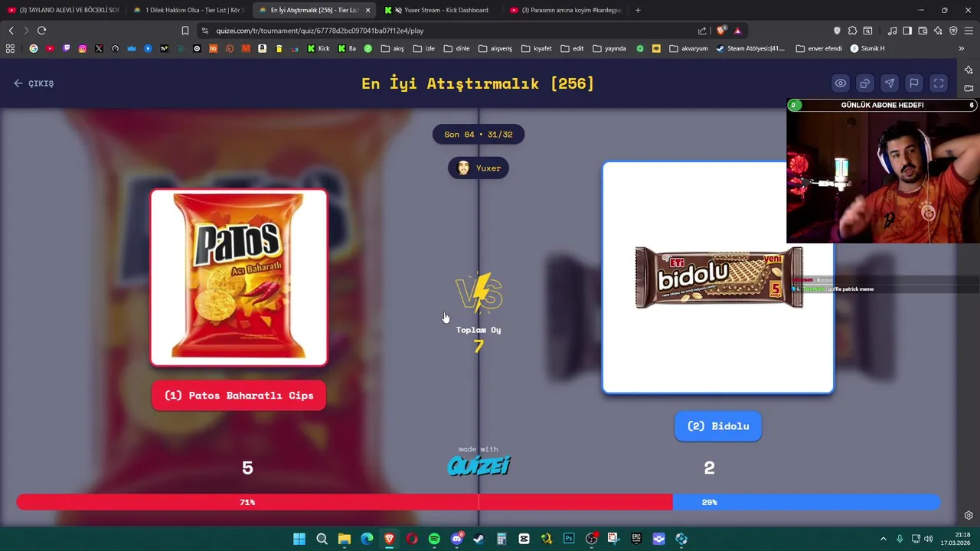Viewport: 980px width, 551px height.
Task: Share quiz with the paper plane icon
Action: [x=890, y=83]
